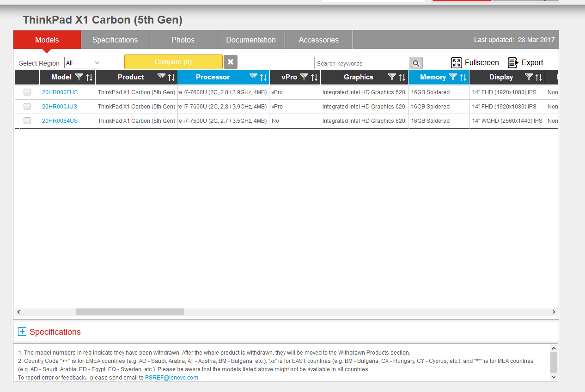Click the Last updated 28 Mar 2017 text
This screenshot has height=392, width=585.
[514, 40]
